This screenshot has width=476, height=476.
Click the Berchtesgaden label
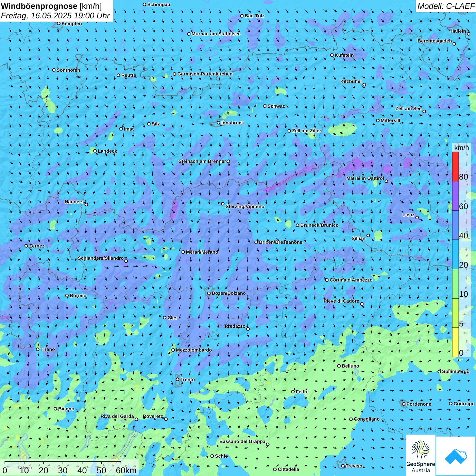tap(435, 41)
